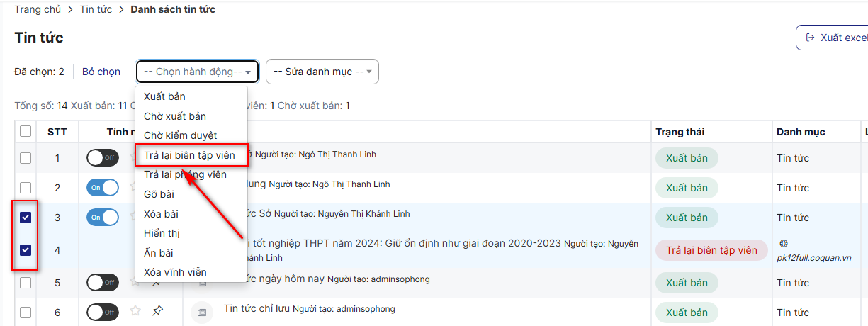Click the article-type icon in row 6
The width and height of the screenshot is (868, 326).
202,311
